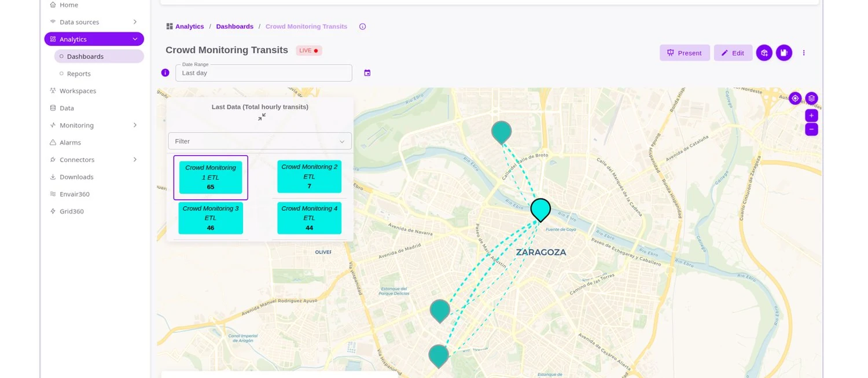
Task: Click the round cube icon button
Action: pos(764,53)
